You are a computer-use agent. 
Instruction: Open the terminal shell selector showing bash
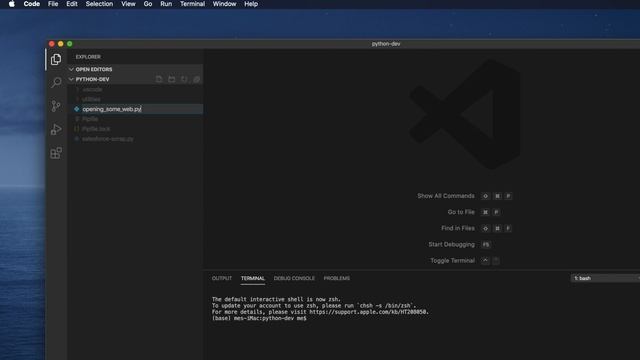(x=605, y=278)
